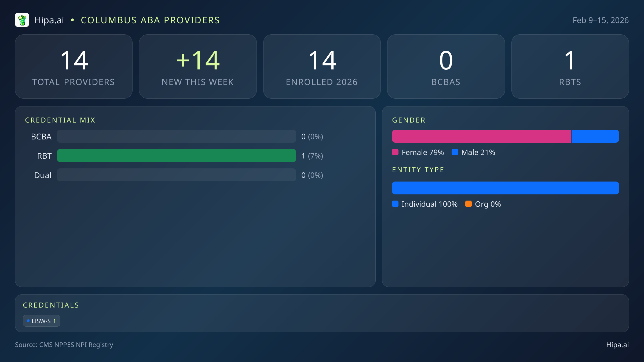Image resolution: width=644 pixels, height=362 pixels.
Task: Expand the Credential Mix panel
Action: [x=60, y=120]
